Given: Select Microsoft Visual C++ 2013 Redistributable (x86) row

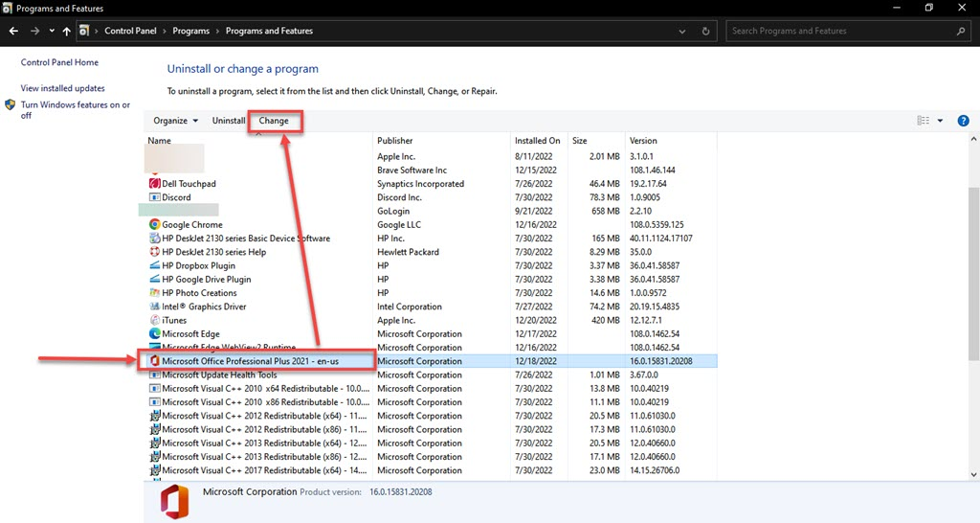Looking at the screenshot, I should coord(431,457).
